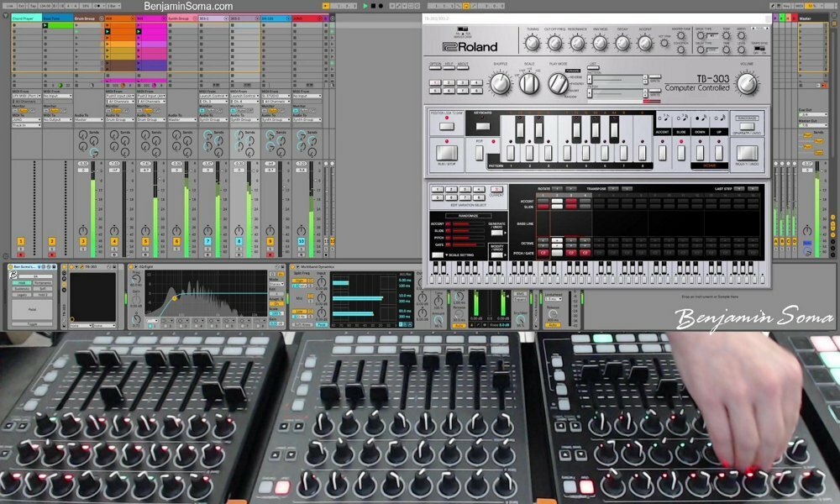Screen dimensions: 840x504
Task: Toggle step 1 Slide in sequencer grid
Action: pos(543,206)
